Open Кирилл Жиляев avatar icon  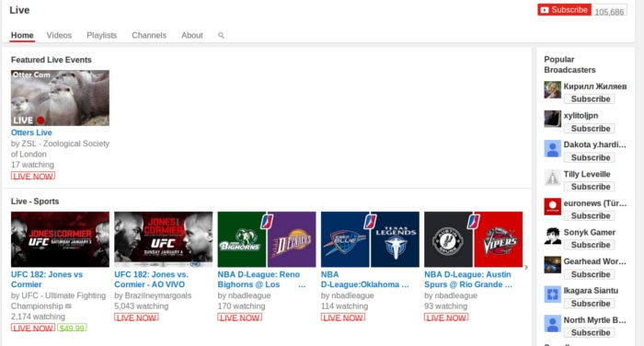(552, 89)
